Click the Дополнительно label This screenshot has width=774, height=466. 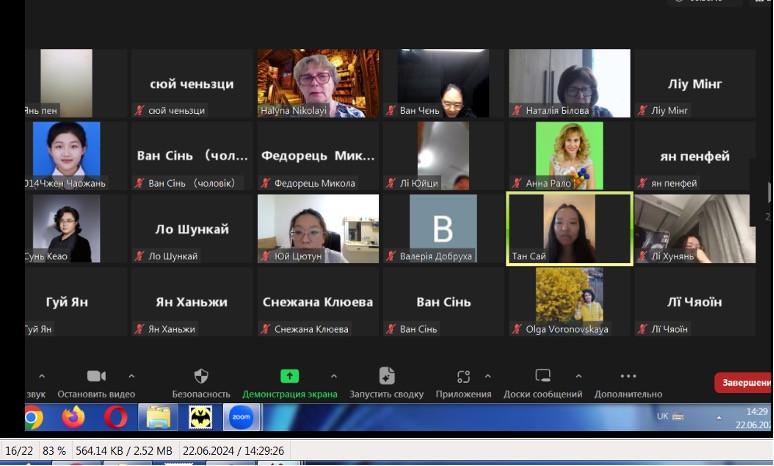coord(628,394)
